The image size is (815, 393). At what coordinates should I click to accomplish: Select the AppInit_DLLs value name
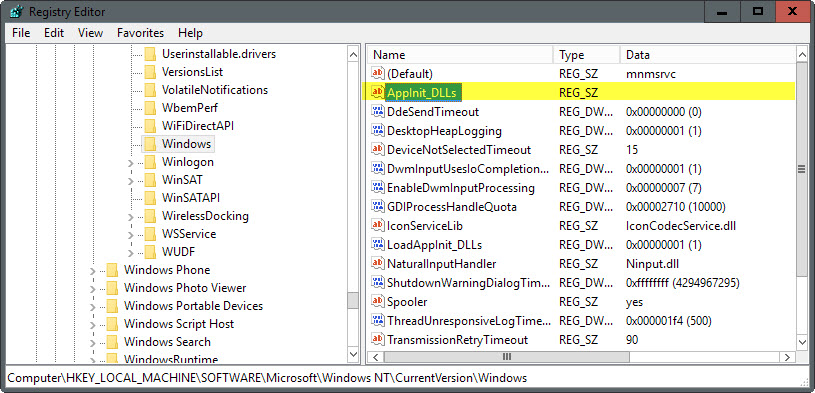point(422,93)
